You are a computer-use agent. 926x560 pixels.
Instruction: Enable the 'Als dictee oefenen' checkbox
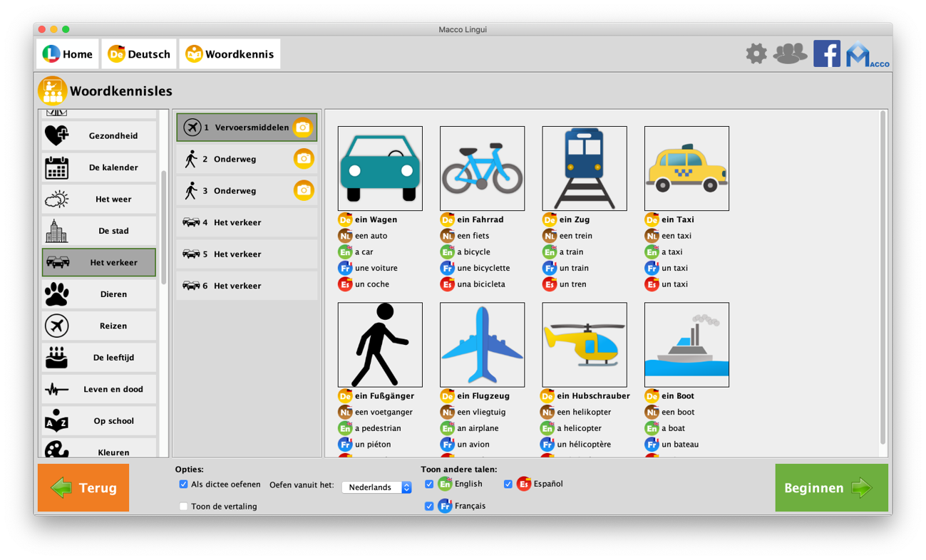point(184,484)
